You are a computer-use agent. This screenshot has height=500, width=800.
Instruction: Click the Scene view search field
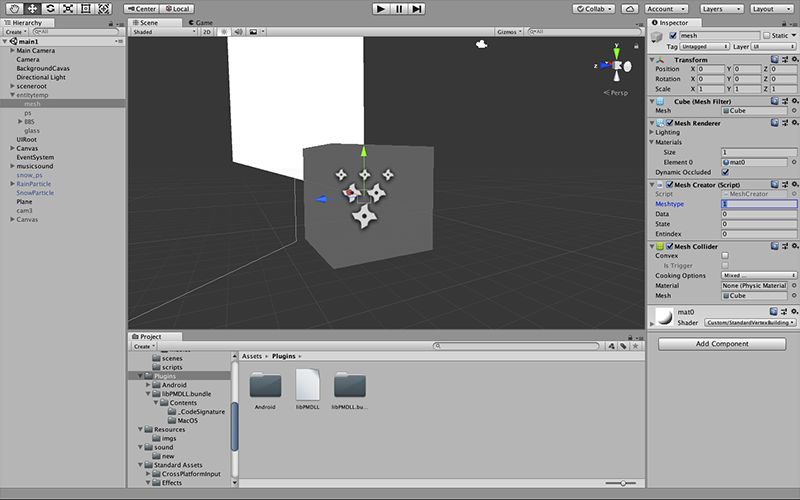585,32
